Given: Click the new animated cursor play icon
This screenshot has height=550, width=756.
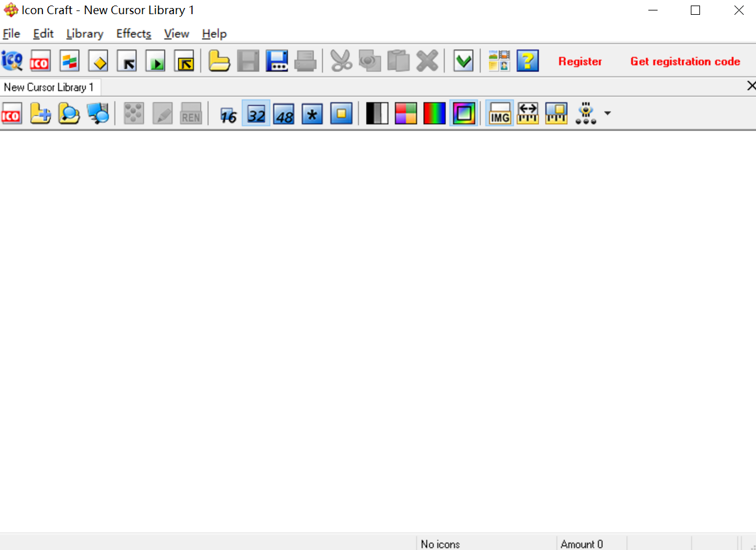Looking at the screenshot, I should tap(155, 61).
